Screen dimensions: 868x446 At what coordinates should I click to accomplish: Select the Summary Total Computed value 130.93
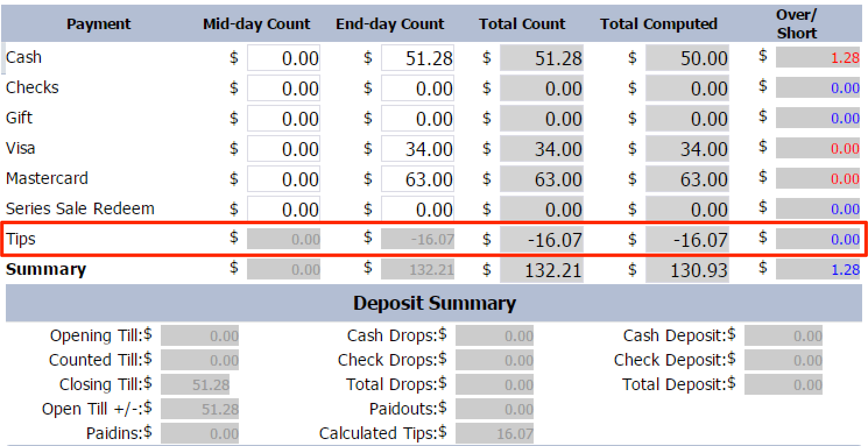[x=687, y=270]
